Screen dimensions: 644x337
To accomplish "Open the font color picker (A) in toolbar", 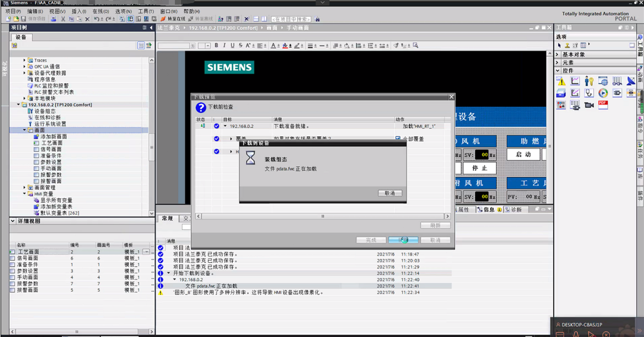I will [x=274, y=46].
